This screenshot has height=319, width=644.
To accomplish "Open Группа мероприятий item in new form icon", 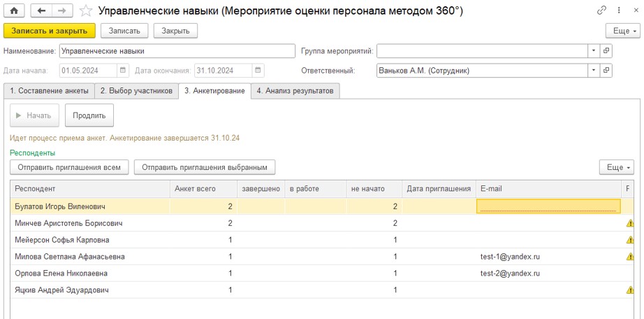I will point(606,51).
